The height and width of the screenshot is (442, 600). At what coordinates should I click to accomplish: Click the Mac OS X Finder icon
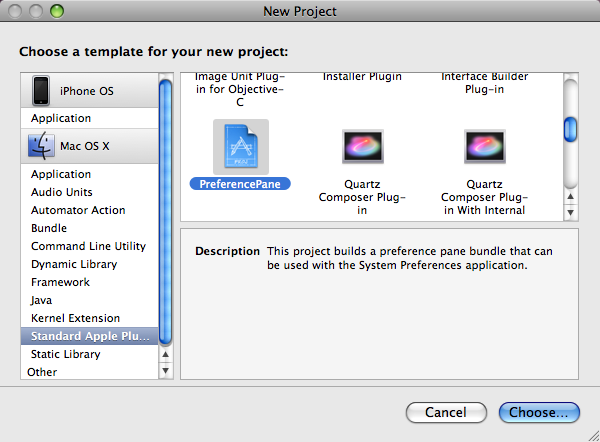[x=41, y=146]
